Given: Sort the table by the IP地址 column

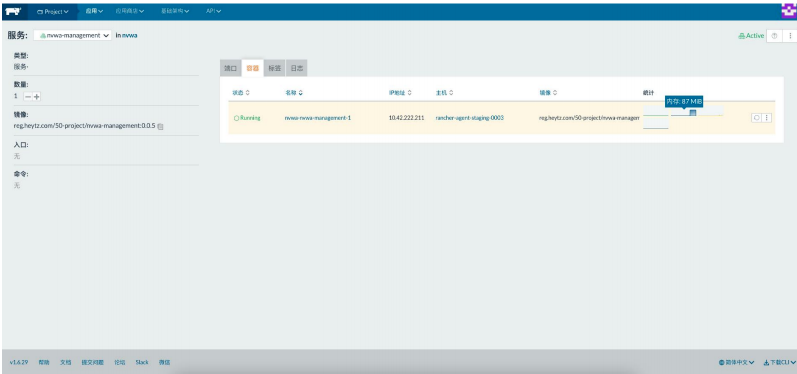Looking at the screenshot, I should 400,93.
